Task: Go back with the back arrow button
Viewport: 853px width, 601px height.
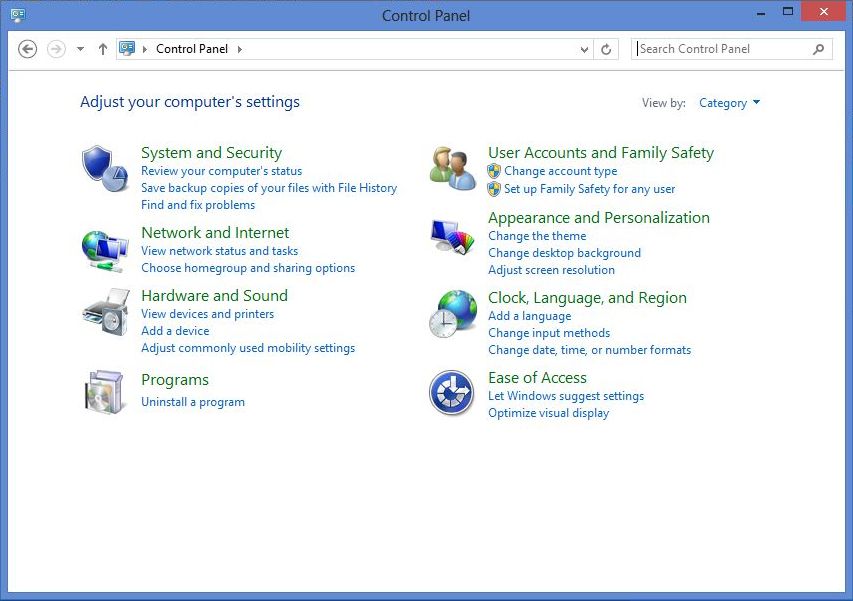Action: pyautogui.click(x=27, y=49)
